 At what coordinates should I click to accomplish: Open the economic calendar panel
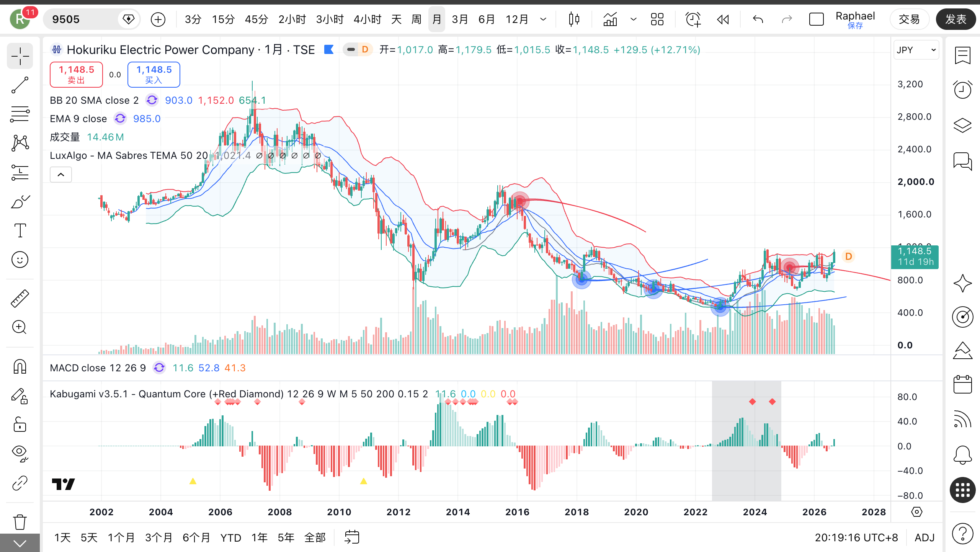coord(962,384)
